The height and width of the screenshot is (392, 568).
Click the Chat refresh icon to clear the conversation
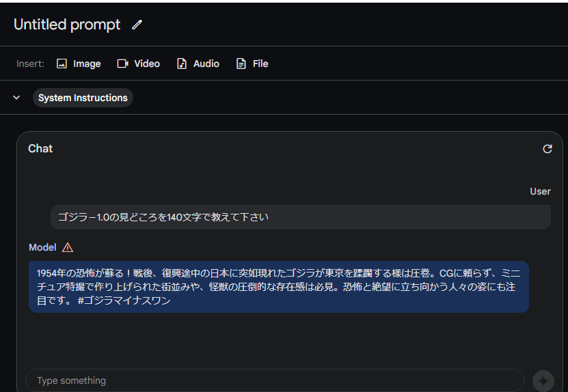(547, 149)
